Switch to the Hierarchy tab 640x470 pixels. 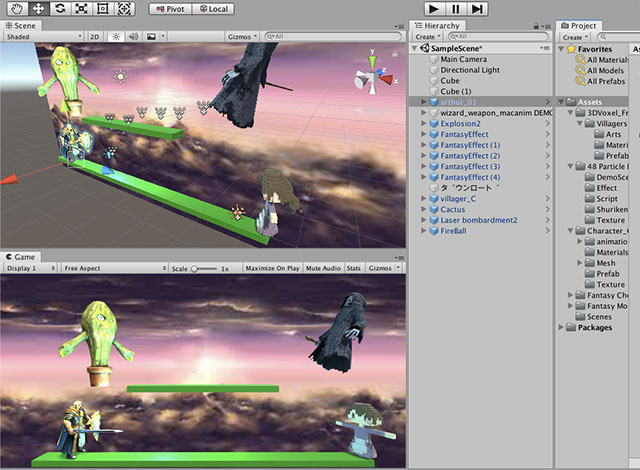pyautogui.click(x=437, y=26)
